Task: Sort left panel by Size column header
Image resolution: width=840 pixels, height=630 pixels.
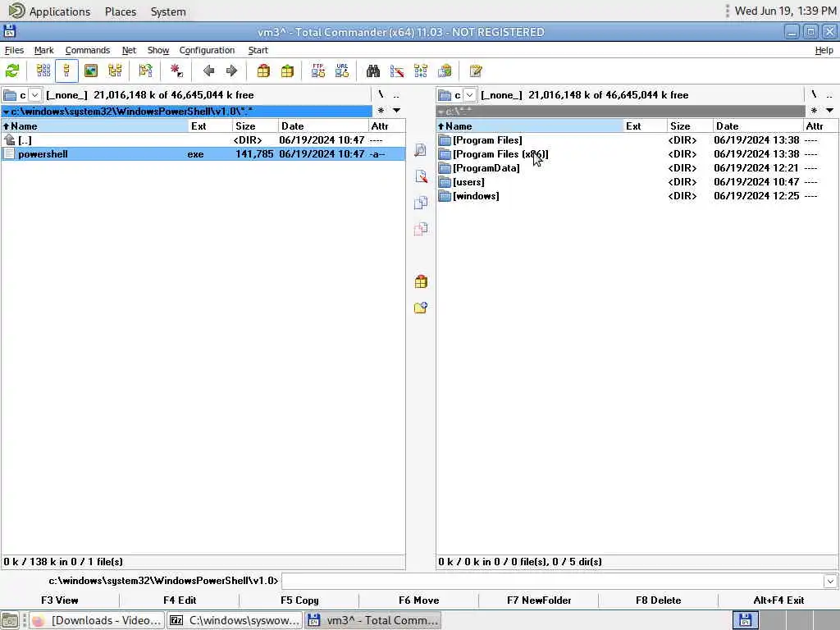Action: click(x=255, y=126)
